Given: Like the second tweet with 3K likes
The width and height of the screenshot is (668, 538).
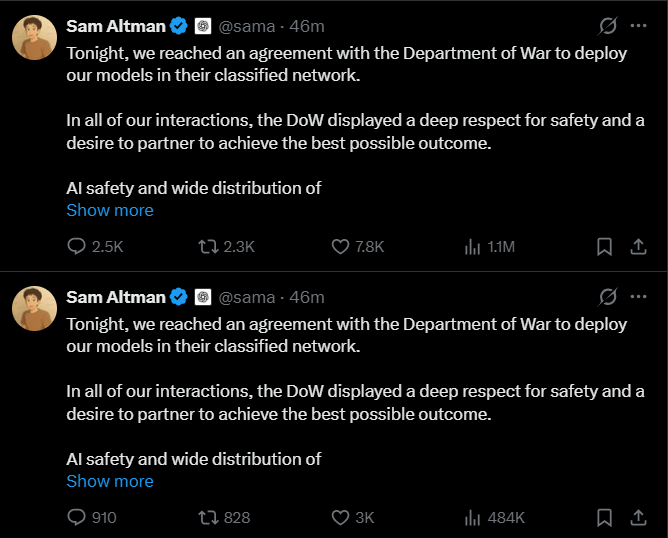Looking at the screenshot, I should [x=340, y=517].
